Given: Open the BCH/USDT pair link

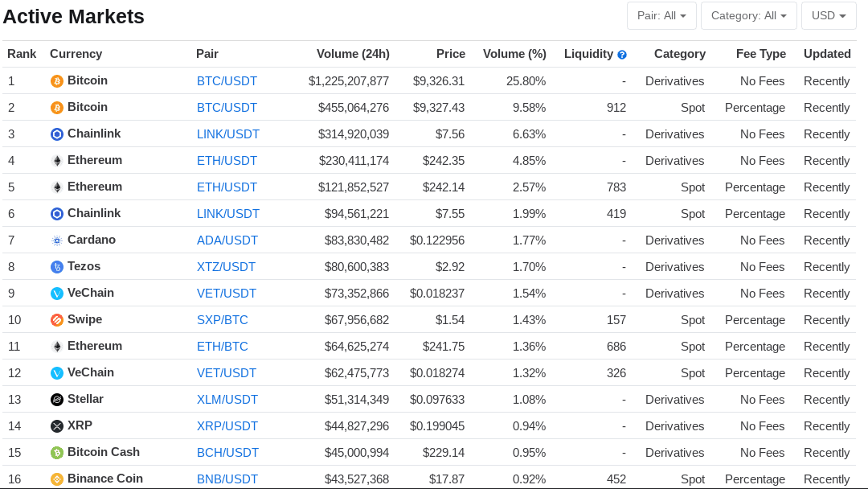Looking at the screenshot, I should (228, 453).
